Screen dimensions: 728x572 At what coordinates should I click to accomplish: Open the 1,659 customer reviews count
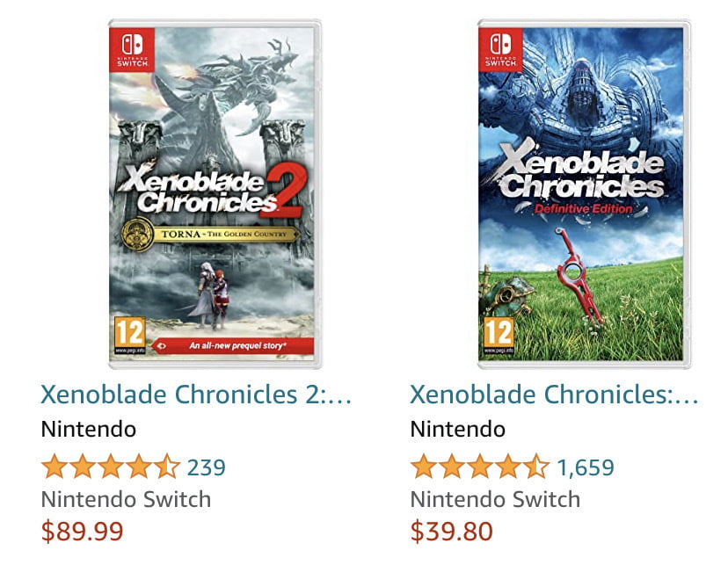click(x=586, y=467)
